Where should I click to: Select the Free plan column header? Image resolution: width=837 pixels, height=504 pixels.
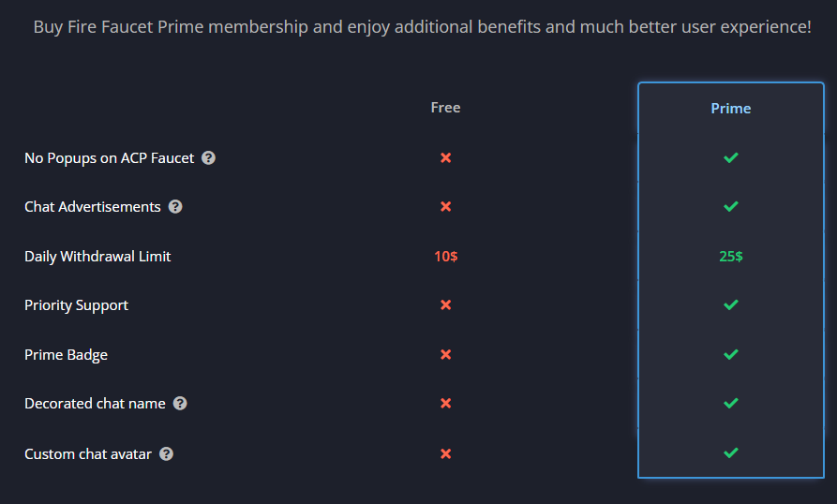tap(446, 107)
